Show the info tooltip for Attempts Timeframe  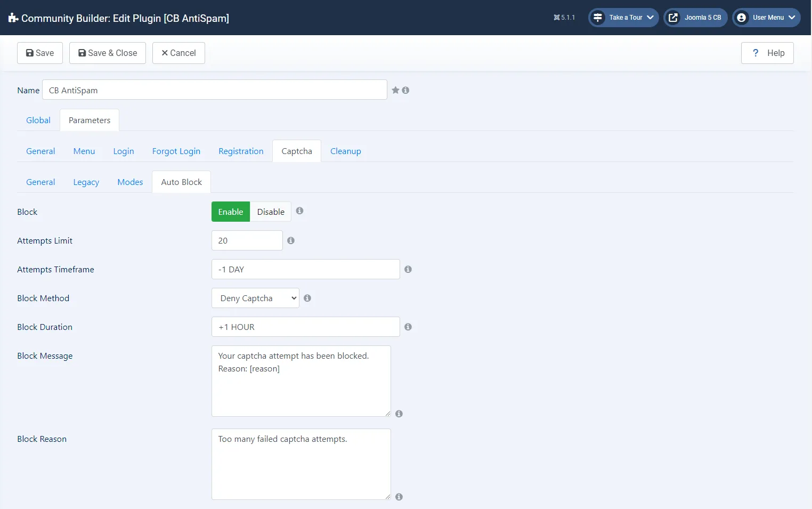[x=408, y=269]
